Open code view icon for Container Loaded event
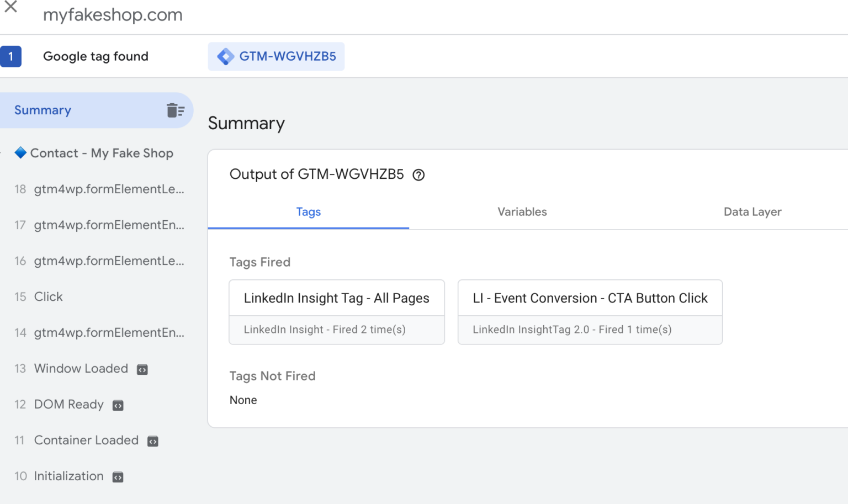Screen dimensions: 848x504 point(152,441)
